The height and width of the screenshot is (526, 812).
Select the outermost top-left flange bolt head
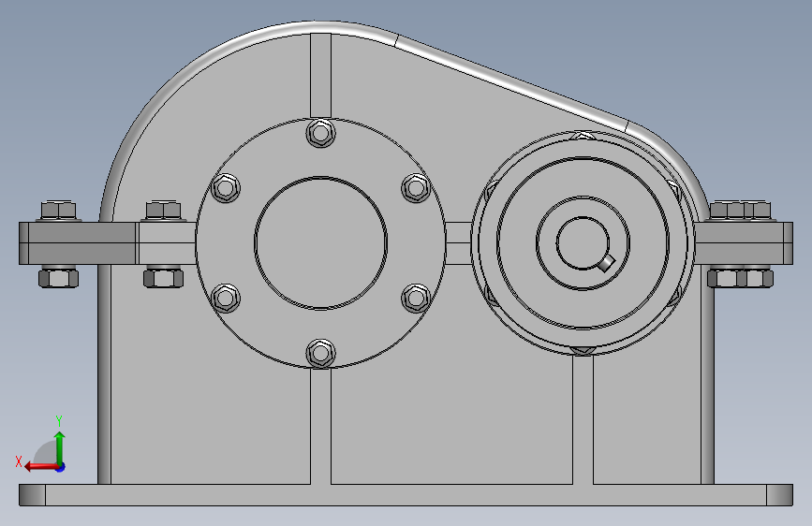pos(58,212)
